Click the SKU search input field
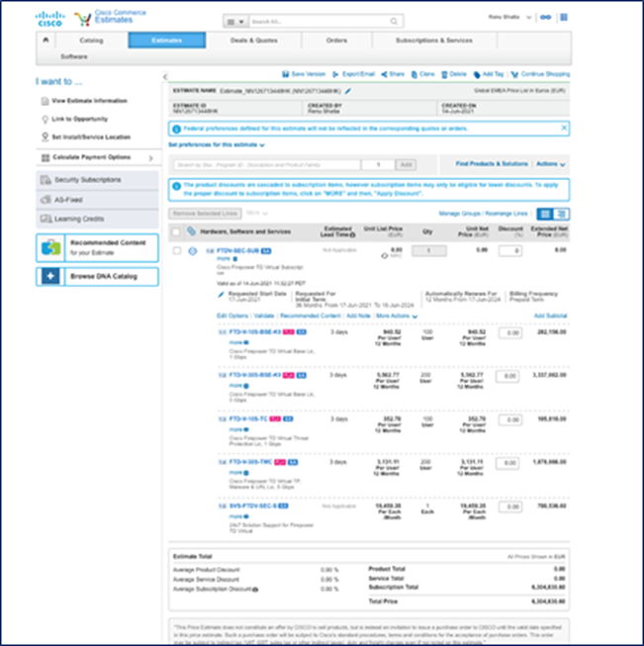The image size is (644, 646). [266, 165]
